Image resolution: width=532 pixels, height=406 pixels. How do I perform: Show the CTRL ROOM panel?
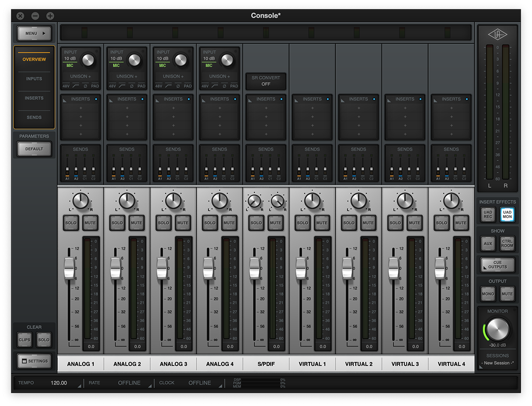click(x=507, y=244)
